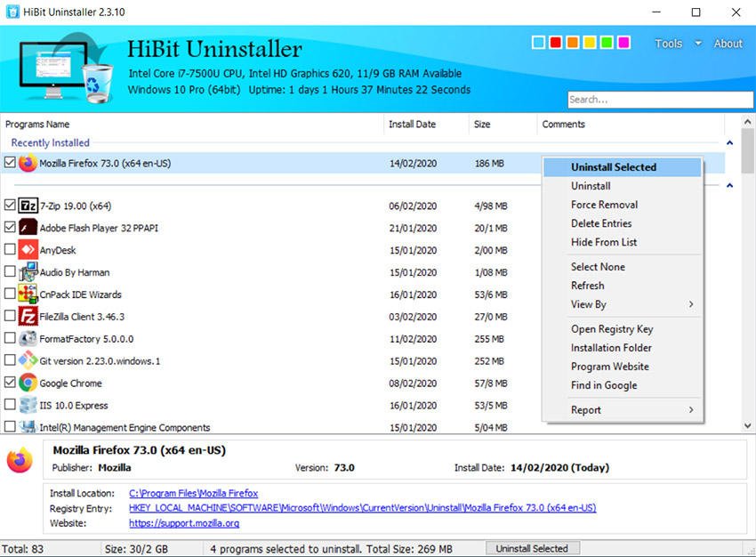Screen dimensions: 756x557
Task: Expand the Report submenu
Action: pyautogui.click(x=586, y=410)
